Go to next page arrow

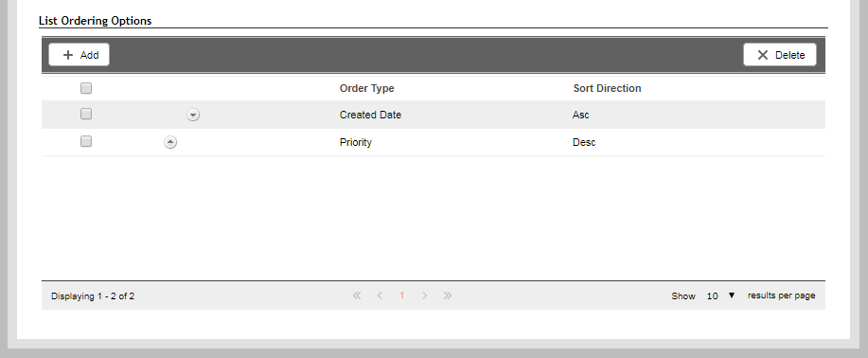click(x=425, y=295)
